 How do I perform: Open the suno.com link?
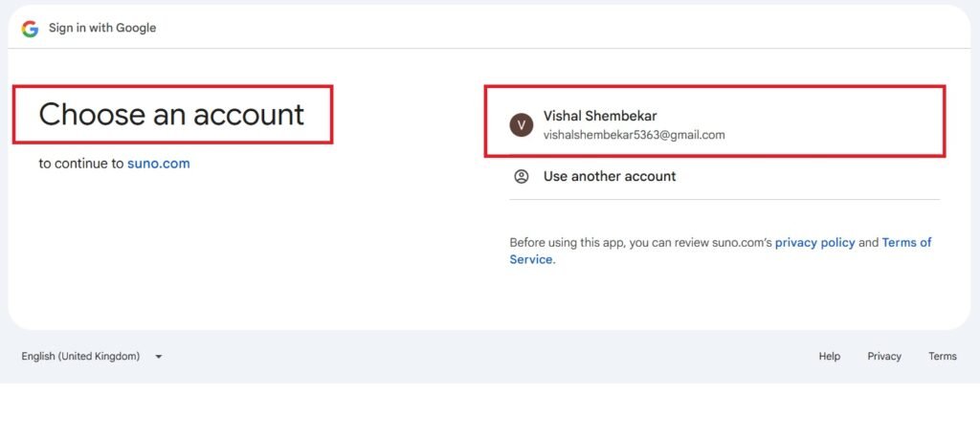click(158, 164)
